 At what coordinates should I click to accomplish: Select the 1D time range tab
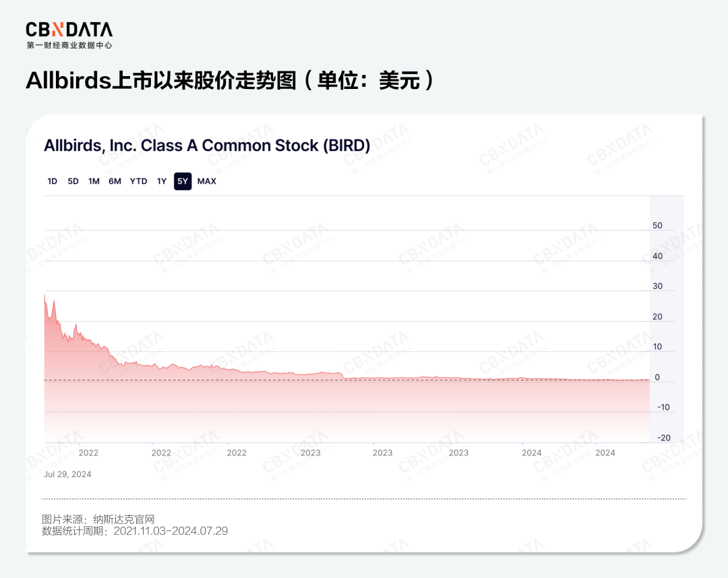click(53, 181)
